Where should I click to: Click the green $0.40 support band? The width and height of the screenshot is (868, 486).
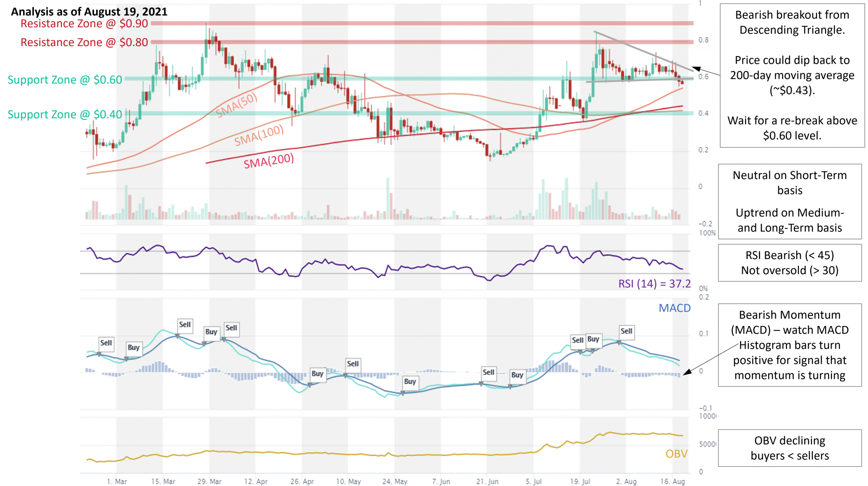409,113
